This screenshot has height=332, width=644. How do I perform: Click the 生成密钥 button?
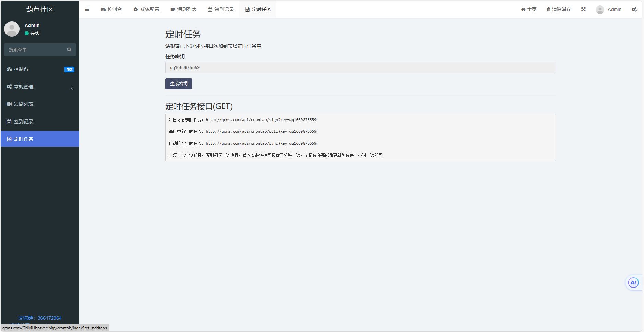[178, 84]
